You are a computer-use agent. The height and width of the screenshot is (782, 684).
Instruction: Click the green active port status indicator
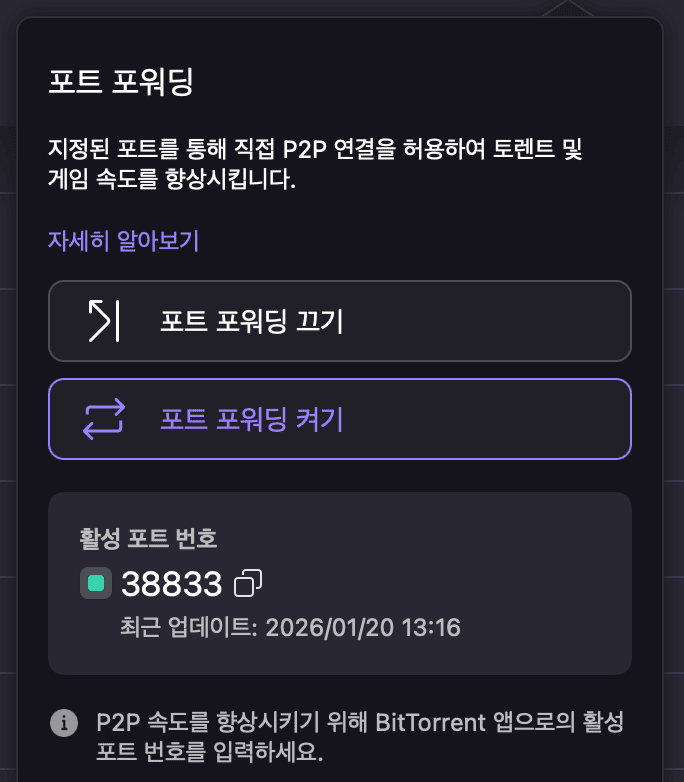pos(96,583)
